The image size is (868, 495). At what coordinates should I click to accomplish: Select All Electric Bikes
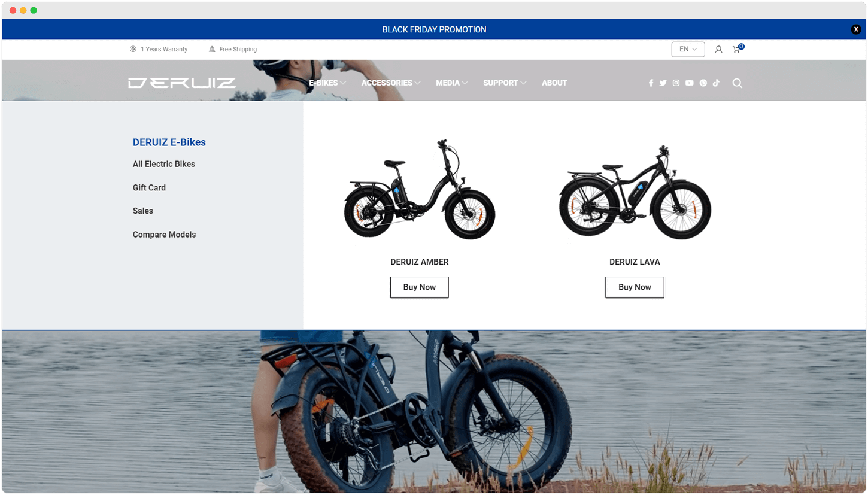164,164
